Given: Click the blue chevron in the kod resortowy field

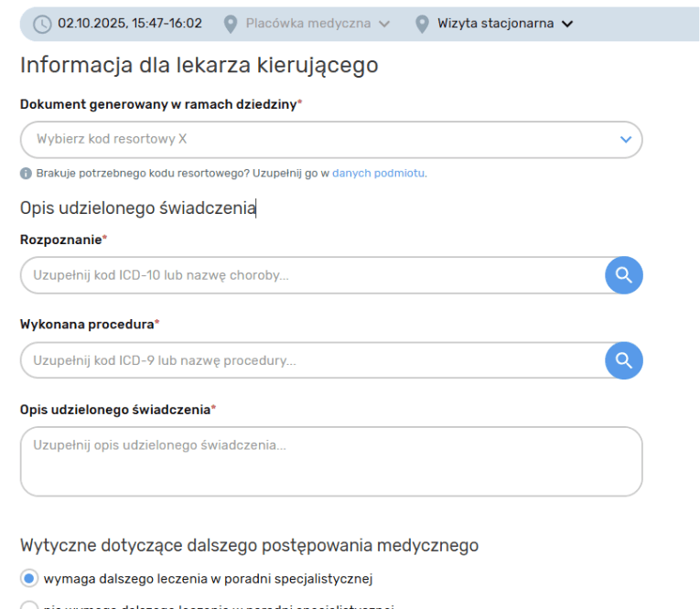Looking at the screenshot, I should tap(626, 139).
